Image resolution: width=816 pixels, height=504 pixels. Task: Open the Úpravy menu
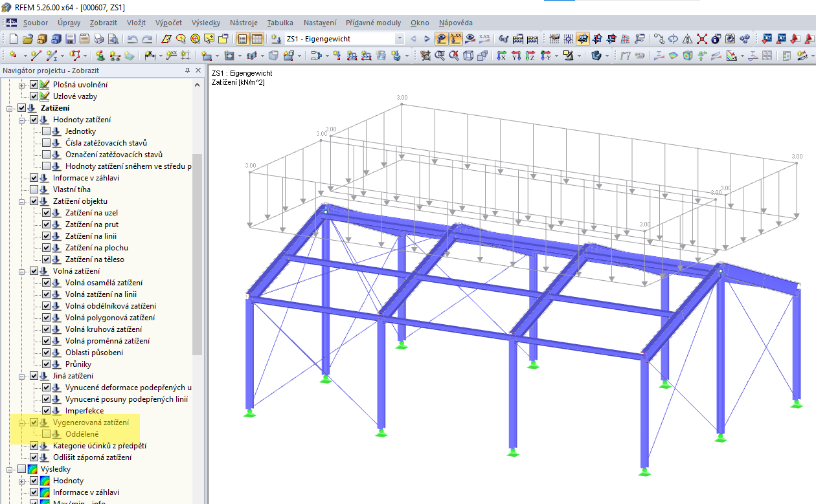(x=69, y=23)
